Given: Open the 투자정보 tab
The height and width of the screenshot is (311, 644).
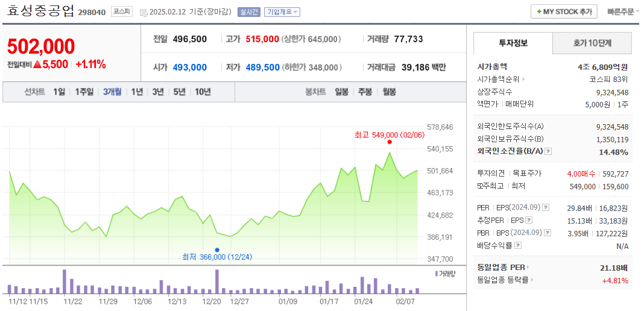Looking at the screenshot, I should pos(513,43).
